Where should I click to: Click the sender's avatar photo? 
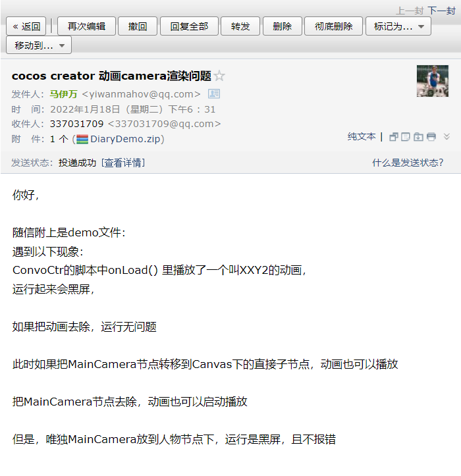pyautogui.click(x=433, y=81)
